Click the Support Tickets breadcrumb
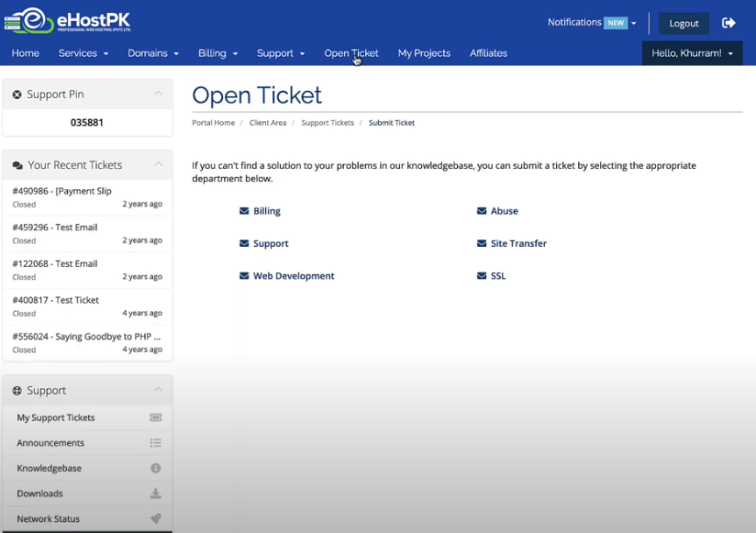The width and height of the screenshot is (756, 533). (328, 123)
